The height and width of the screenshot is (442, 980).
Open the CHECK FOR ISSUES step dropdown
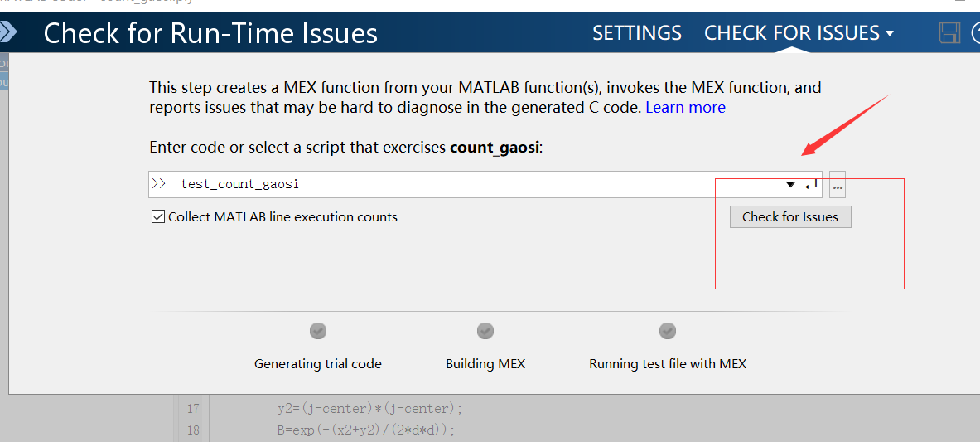pos(799,32)
